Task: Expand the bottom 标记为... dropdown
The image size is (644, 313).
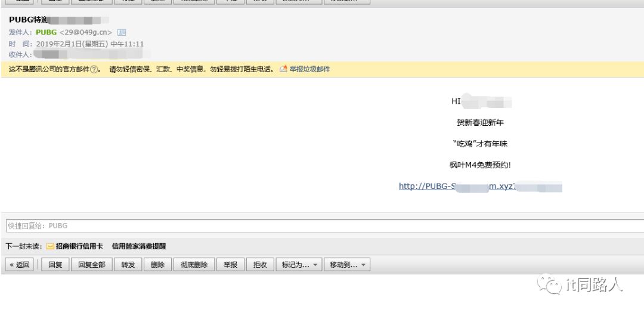Action: pyautogui.click(x=299, y=265)
